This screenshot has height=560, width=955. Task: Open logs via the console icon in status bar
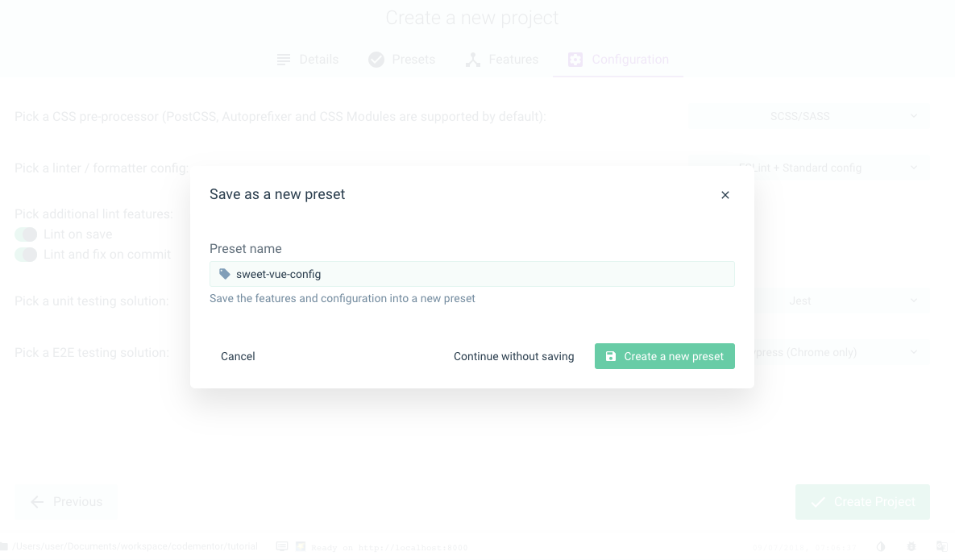(281, 546)
